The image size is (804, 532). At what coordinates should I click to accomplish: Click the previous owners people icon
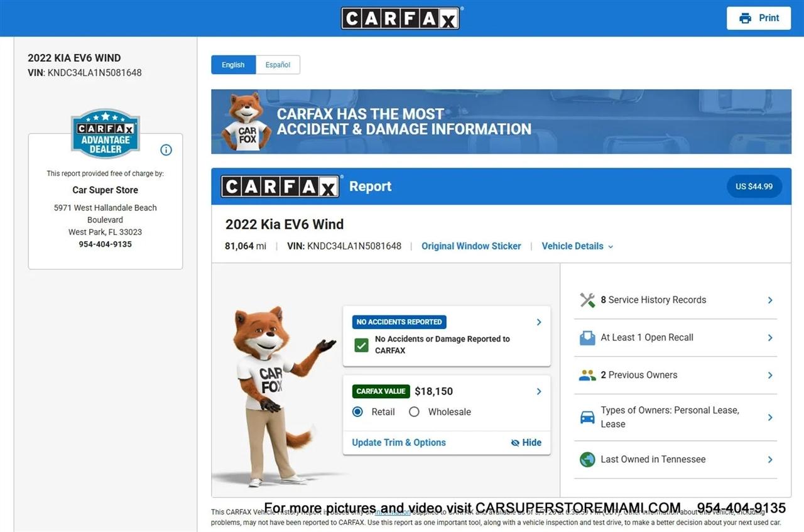587,375
